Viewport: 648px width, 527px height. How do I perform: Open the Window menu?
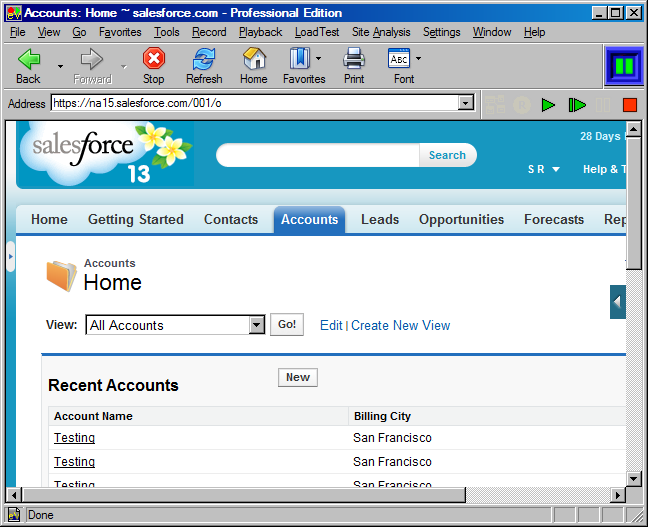(492, 32)
